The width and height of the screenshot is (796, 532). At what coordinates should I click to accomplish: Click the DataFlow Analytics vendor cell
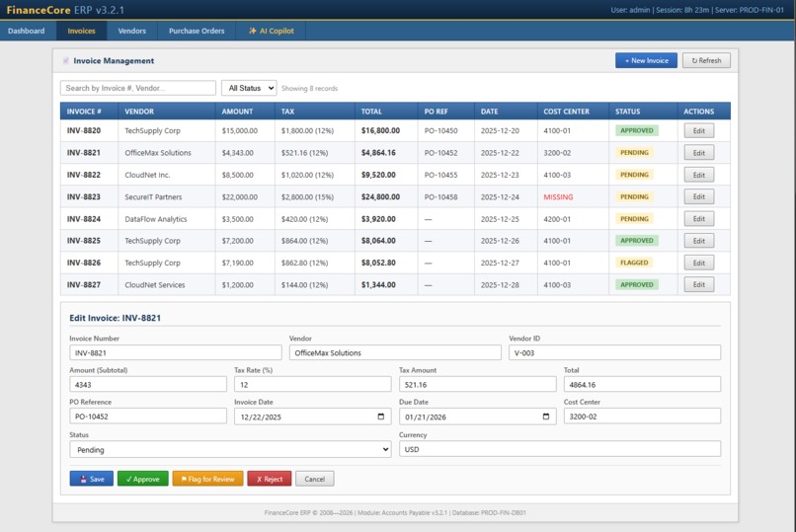click(x=156, y=219)
